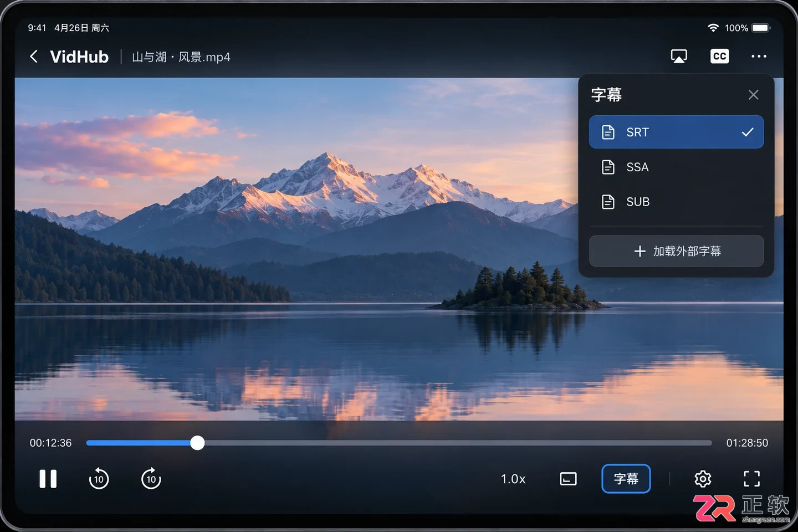The width and height of the screenshot is (798, 532).
Task: Pause the video playback
Action: pyautogui.click(x=48, y=479)
